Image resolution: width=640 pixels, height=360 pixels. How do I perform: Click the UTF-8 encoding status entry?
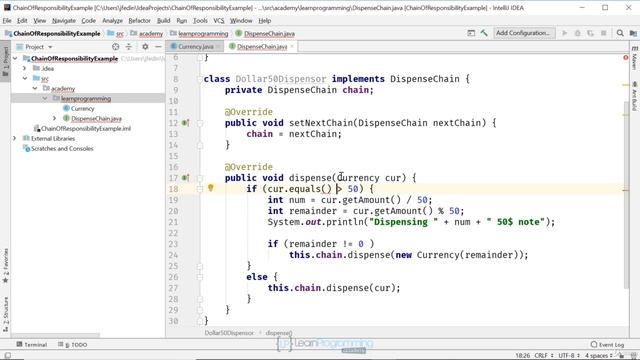tap(568, 356)
